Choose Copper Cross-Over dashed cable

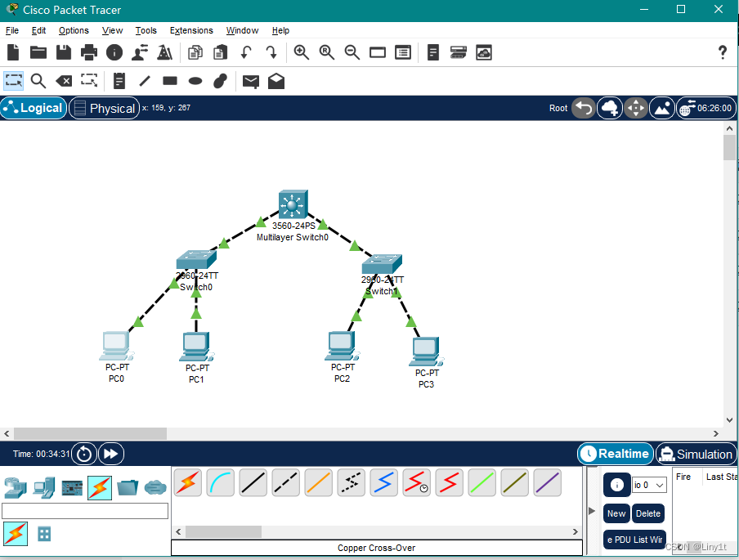(285, 482)
